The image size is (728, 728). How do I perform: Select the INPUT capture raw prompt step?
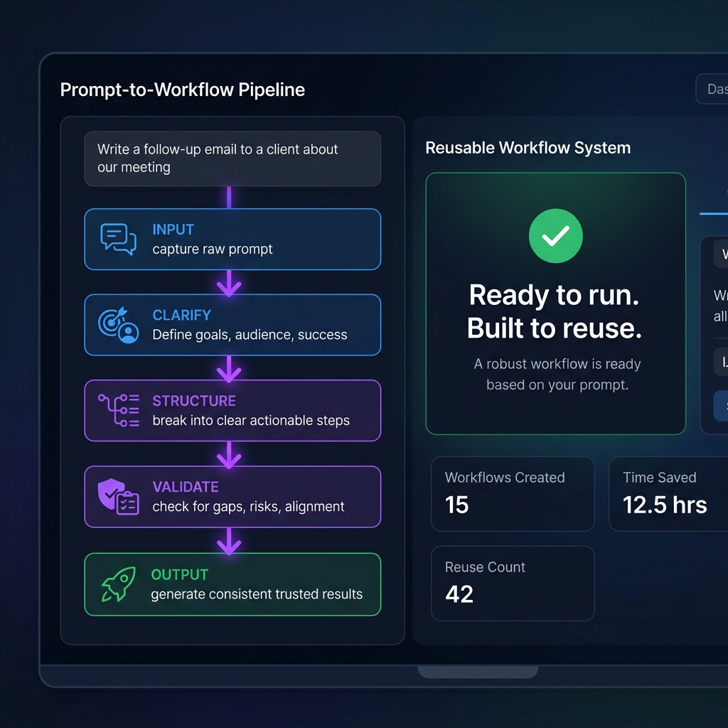coord(232,239)
